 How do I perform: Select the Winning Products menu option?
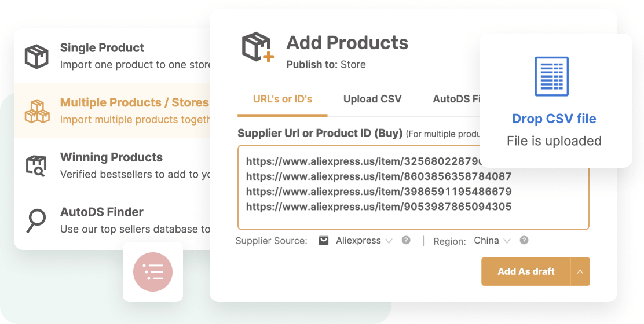(112, 165)
